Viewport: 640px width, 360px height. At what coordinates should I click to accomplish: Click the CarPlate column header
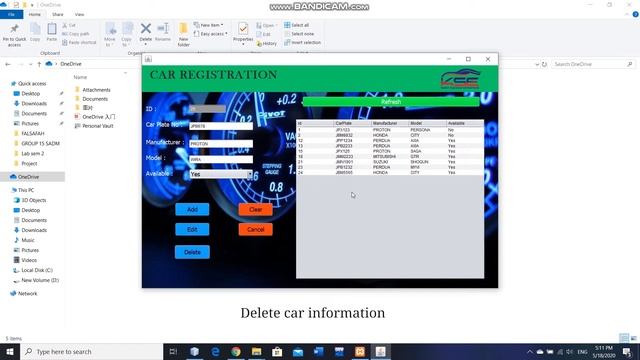[x=352, y=123]
